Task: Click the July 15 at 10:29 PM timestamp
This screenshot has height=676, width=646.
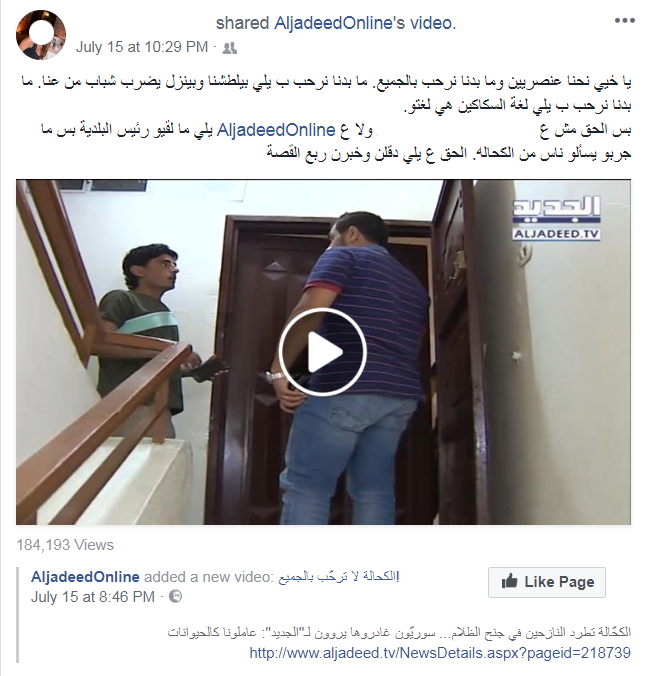Action: point(142,47)
